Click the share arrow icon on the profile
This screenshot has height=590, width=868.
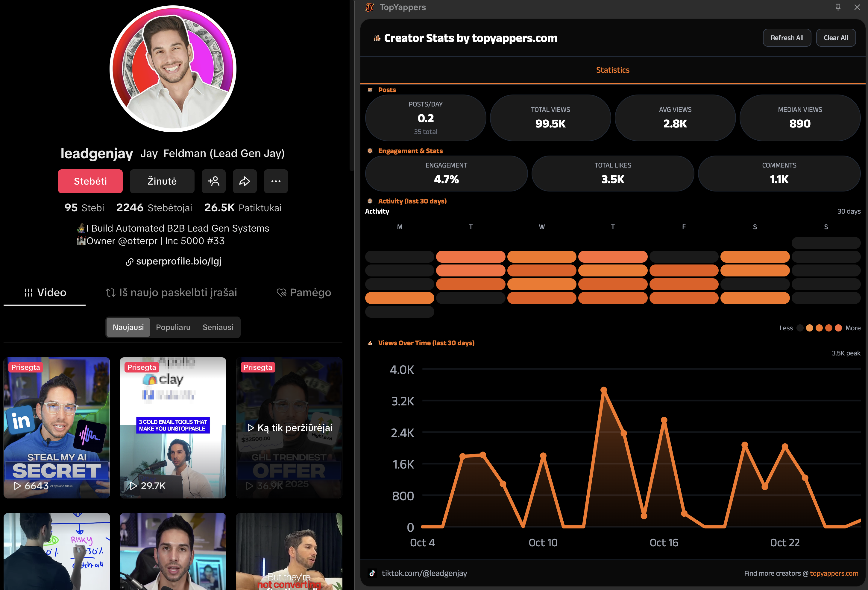(245, 181)
